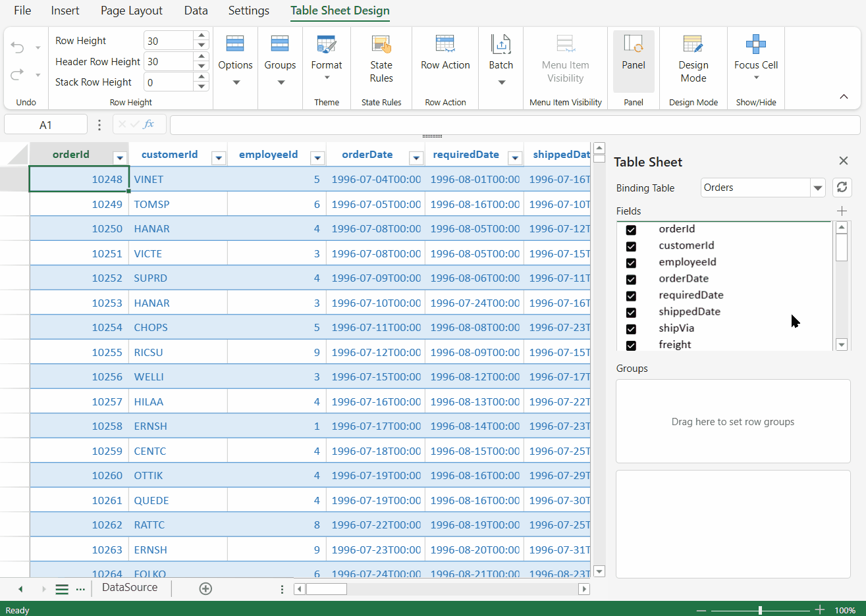This screenshot has width=866, height=616.
Task: Decrease the Header Row Height spinner
Action: 202,66
